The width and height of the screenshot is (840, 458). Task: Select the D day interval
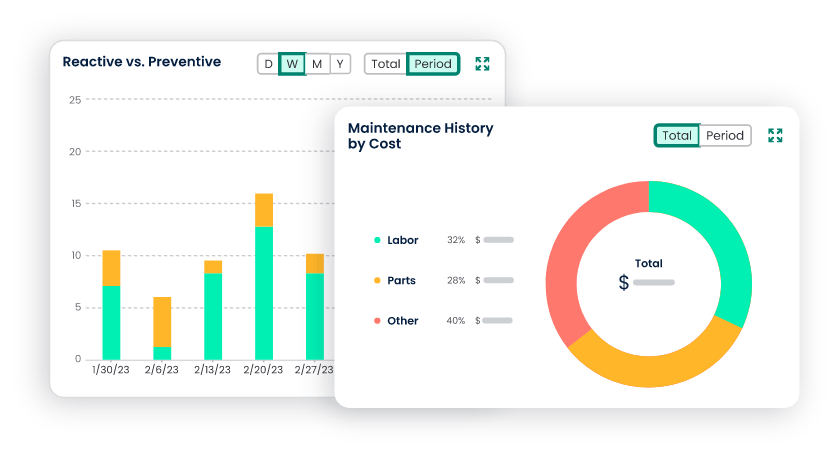tap(268, 64)
